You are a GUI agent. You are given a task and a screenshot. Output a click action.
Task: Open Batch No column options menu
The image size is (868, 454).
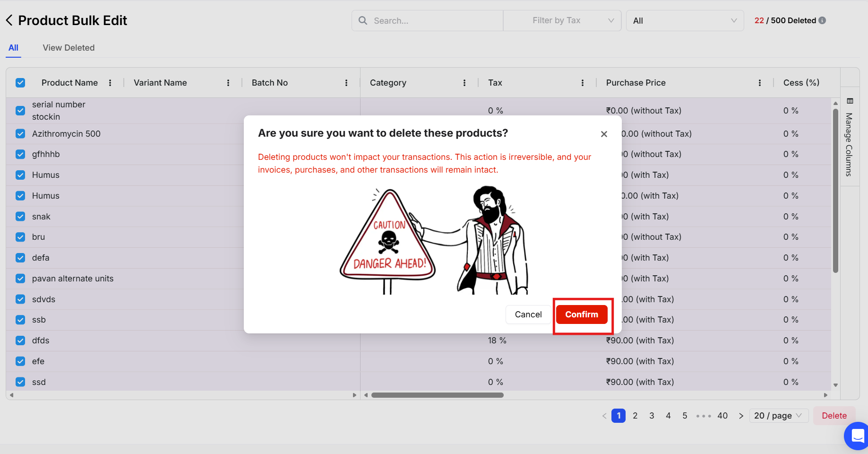[x=346, y=83]
